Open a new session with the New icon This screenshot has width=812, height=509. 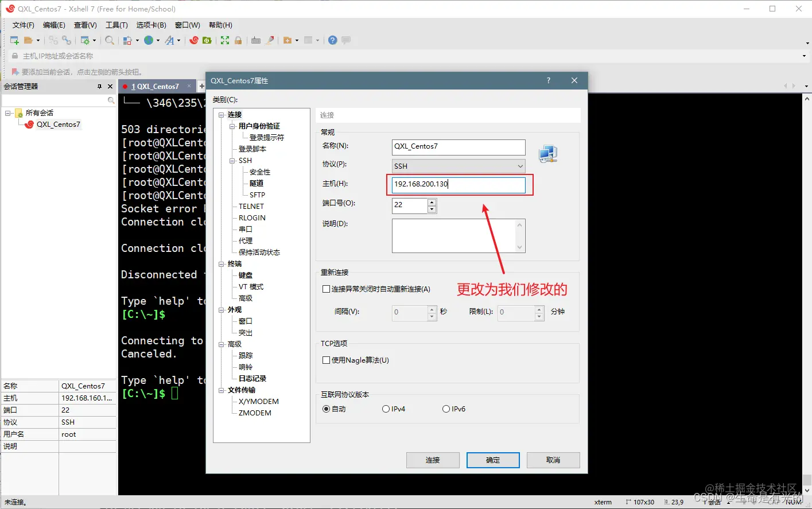[14, 40]
